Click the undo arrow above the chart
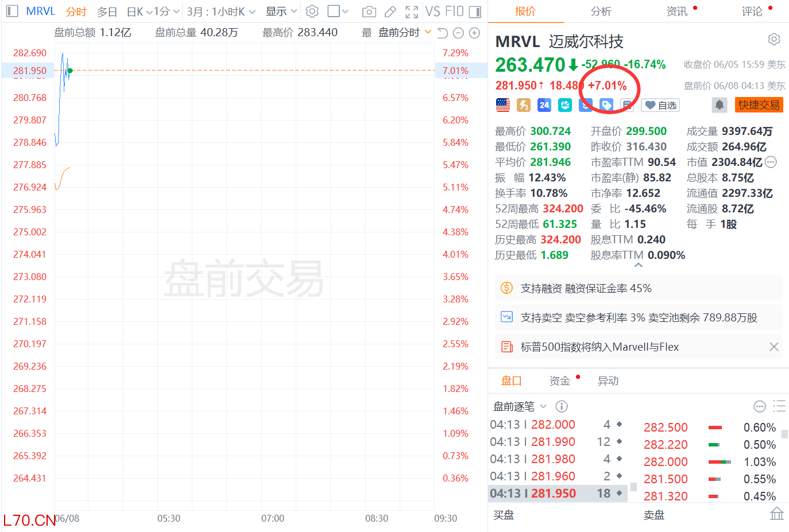 tap(442, 33)
